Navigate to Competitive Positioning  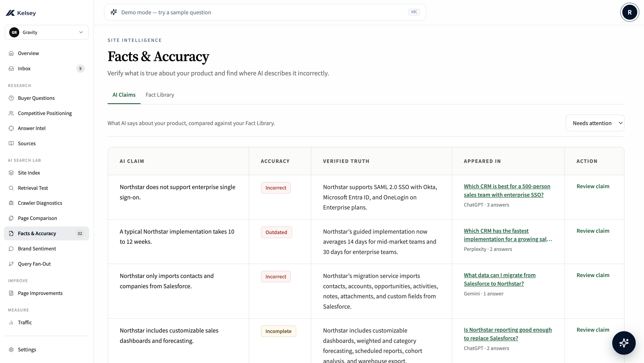point(47,113)
